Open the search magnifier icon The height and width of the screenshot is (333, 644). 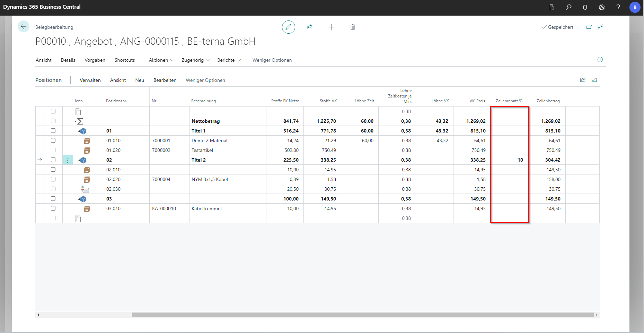tap(568, 7)
